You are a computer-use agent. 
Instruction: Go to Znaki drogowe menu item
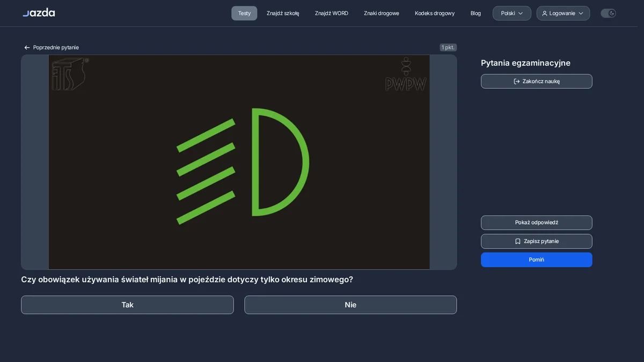point(382,13)
